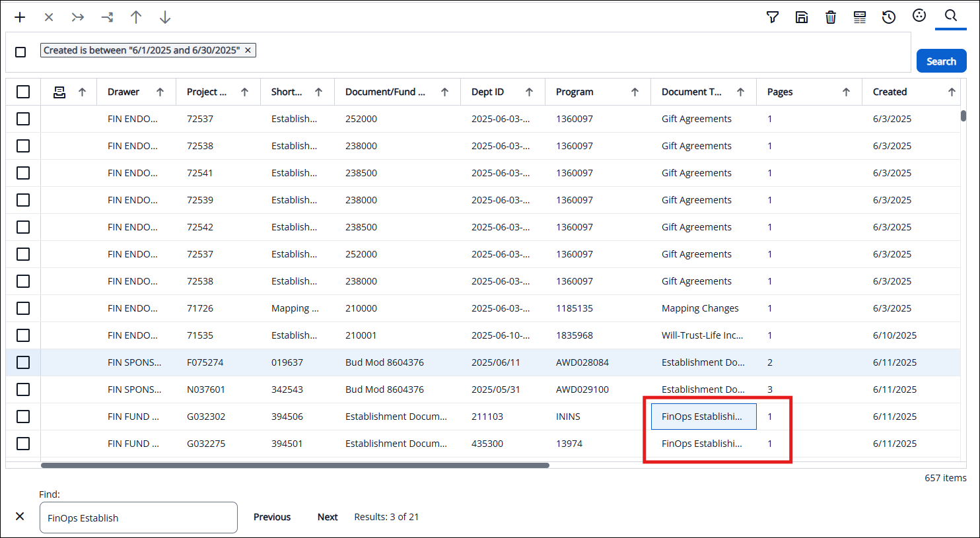Sort by Dept ID column arrow
Screen dimensions: 980x538
(529, 92)
